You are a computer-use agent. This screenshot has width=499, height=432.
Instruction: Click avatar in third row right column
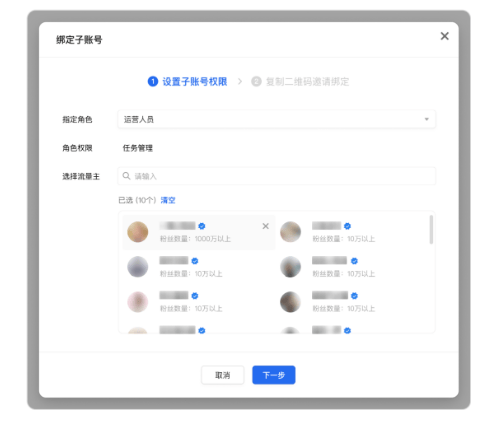pos(290,302)
